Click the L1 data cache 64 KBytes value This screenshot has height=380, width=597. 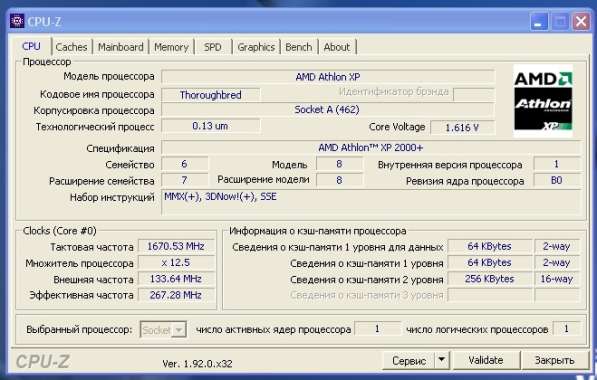point(490,246)
